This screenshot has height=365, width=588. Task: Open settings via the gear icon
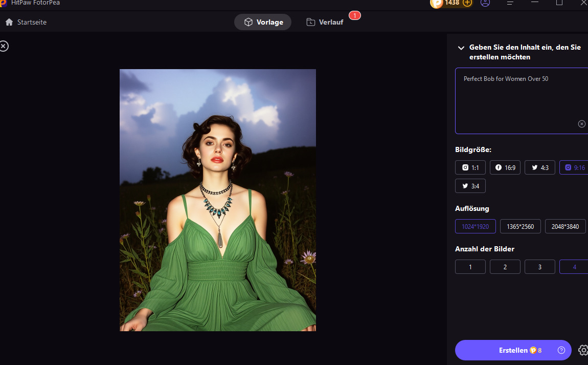click(x=583, y=350)
